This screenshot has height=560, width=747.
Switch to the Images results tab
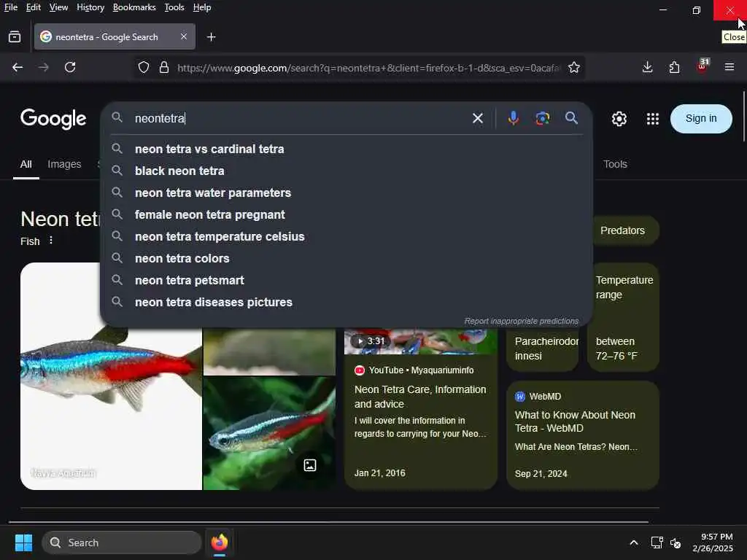tap(64, 164)
